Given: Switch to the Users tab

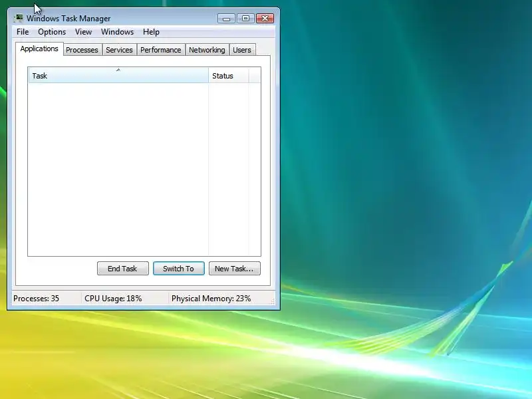Looking at the screenshot, I should pos(242,50).
